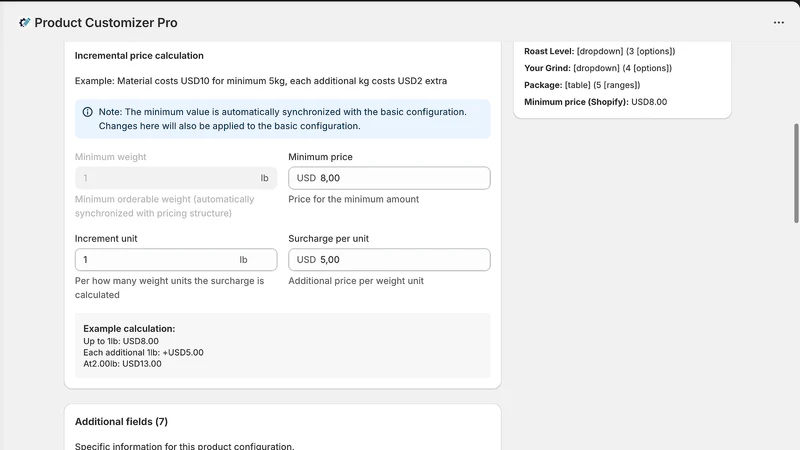
Task: Click the 'Additional fields (7)' heading
Action: click(121, 421)
